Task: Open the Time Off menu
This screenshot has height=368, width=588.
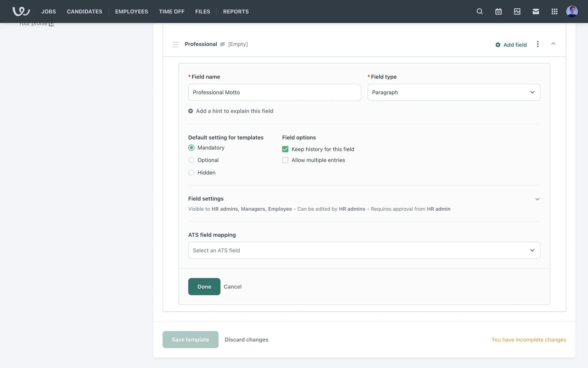Action: point(171,11)
